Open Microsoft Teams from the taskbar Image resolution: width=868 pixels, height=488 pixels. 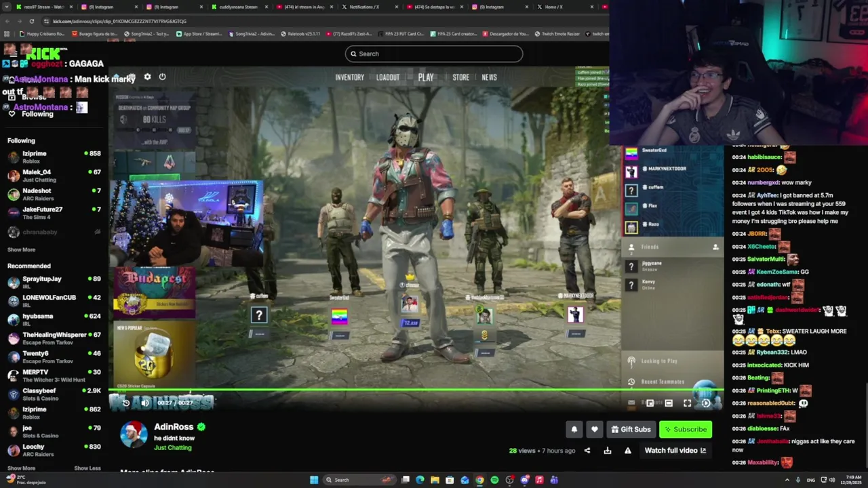pos(554,480)
